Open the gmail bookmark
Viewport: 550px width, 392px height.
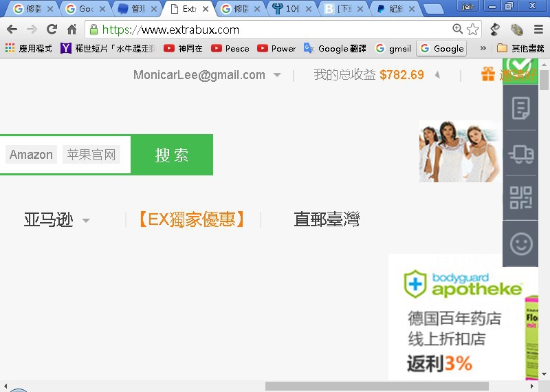tap(393, 48)
